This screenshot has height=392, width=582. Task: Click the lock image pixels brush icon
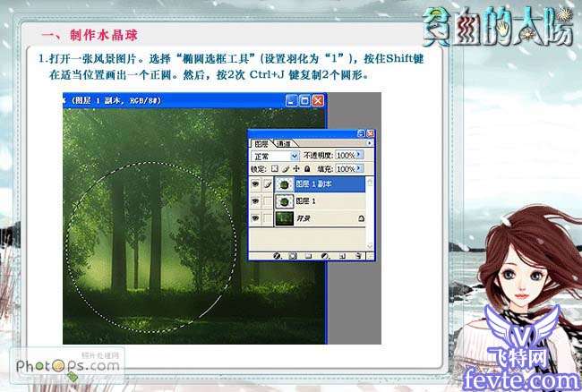point(286,169)
